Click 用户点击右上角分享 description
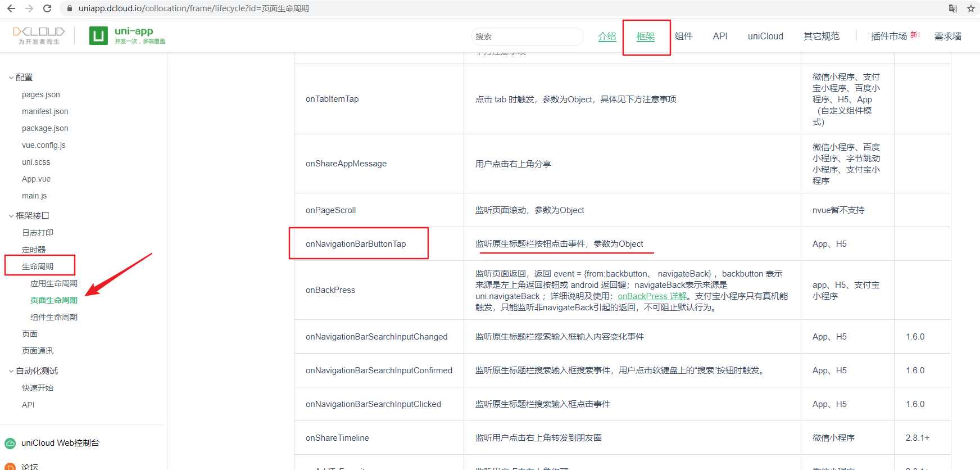 [513, 164]
